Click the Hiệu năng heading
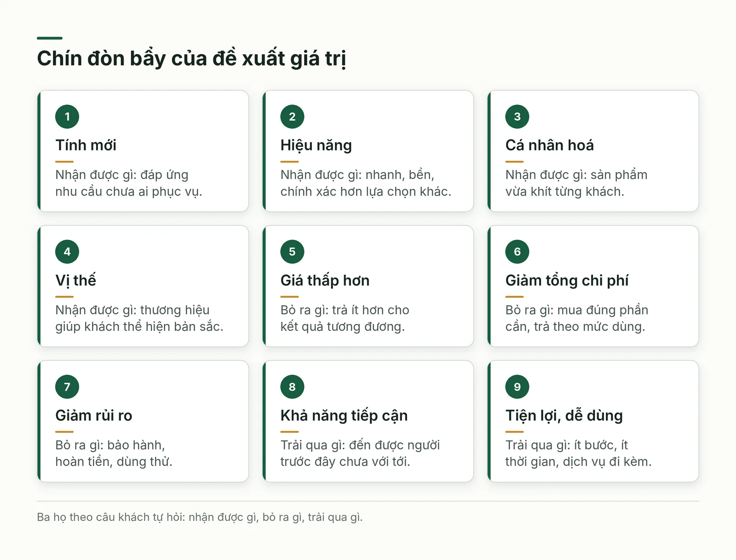Screen dimensions: 736x560 point(316,145)
